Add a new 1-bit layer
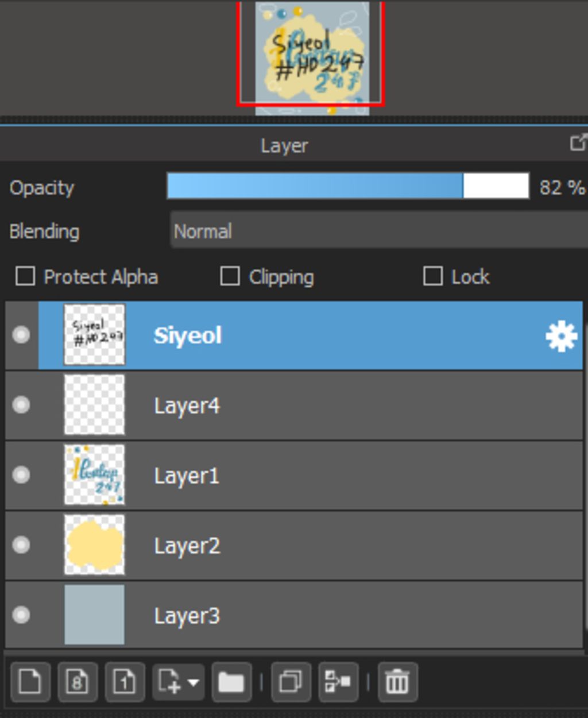This screenshot has width=588, height=718. (125, 682)
